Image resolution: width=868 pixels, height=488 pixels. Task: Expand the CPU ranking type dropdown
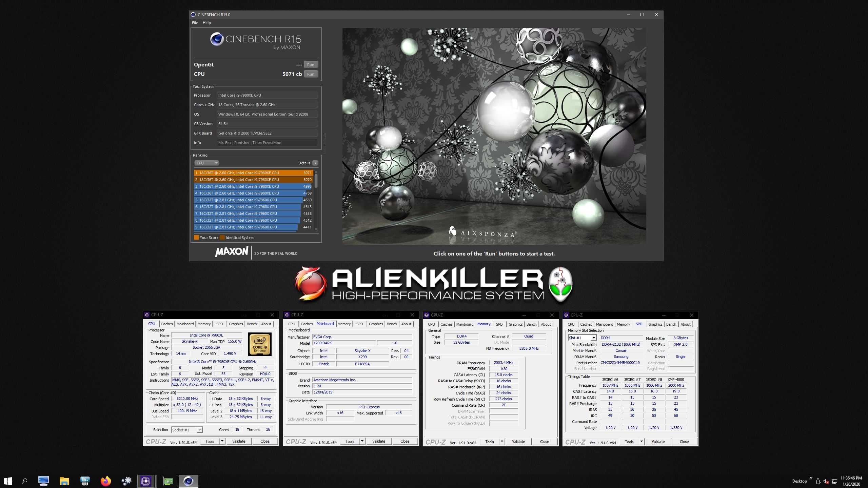pyautogui.click(x=206, y=163)
